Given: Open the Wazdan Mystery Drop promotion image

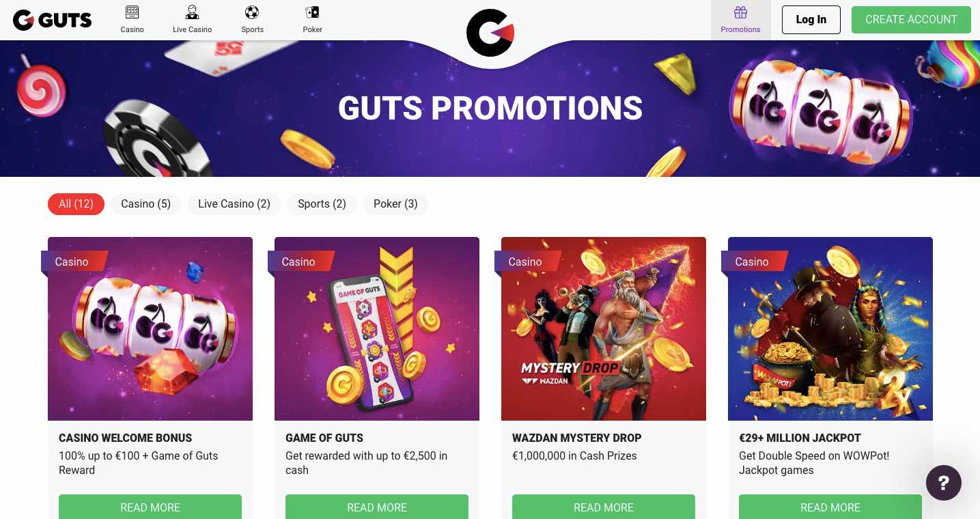Looking at the screenshot, I should pos(604,328).
